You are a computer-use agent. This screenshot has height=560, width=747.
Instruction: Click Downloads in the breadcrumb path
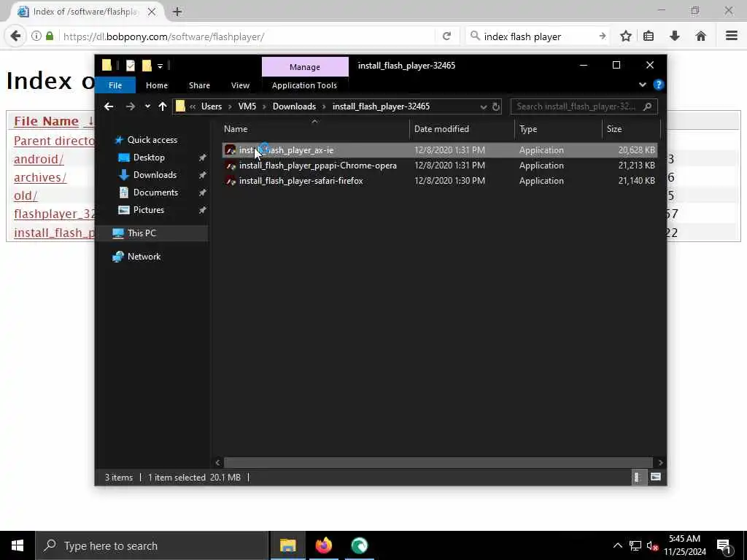[294, 106]
